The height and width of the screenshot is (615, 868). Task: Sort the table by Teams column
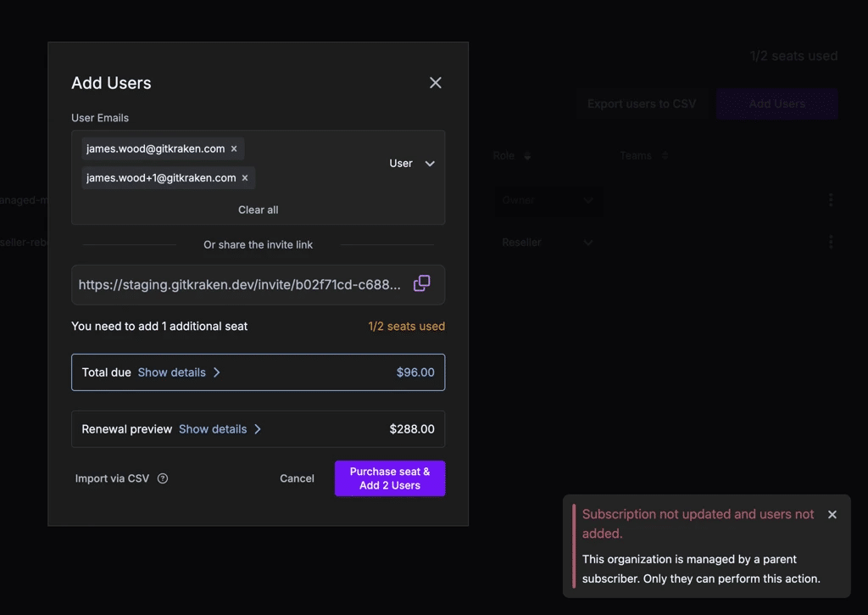pyautogui.click(x=665, y=156)
